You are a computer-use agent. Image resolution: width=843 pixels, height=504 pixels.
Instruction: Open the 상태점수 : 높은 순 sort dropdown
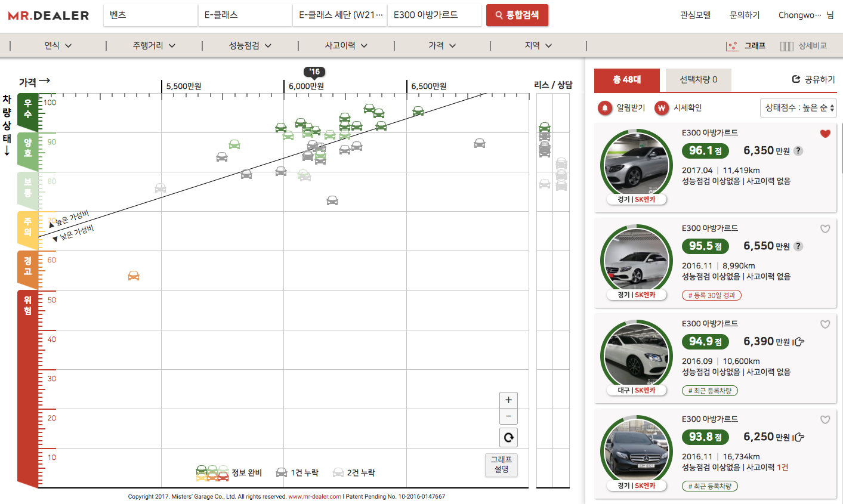799,108
